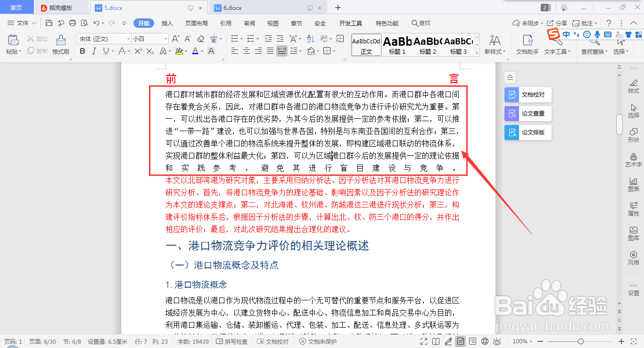
Task: Toggle bold formatting
Action: [83, 51]
